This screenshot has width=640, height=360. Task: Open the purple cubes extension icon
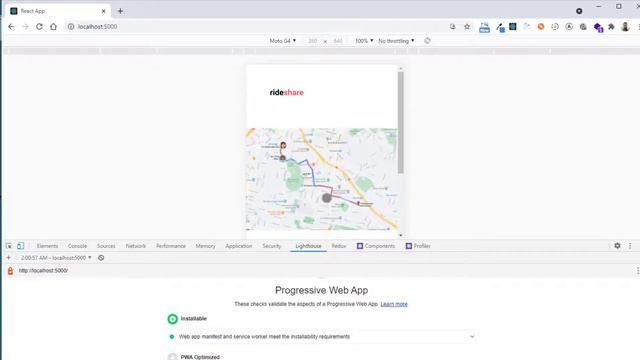(x=598, y=27)
